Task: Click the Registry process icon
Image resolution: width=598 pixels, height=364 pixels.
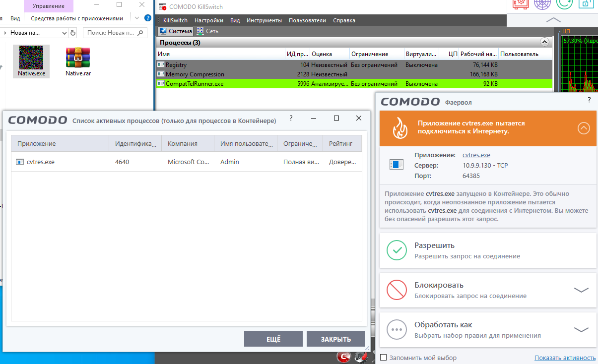Action: (x=161, y=65)
